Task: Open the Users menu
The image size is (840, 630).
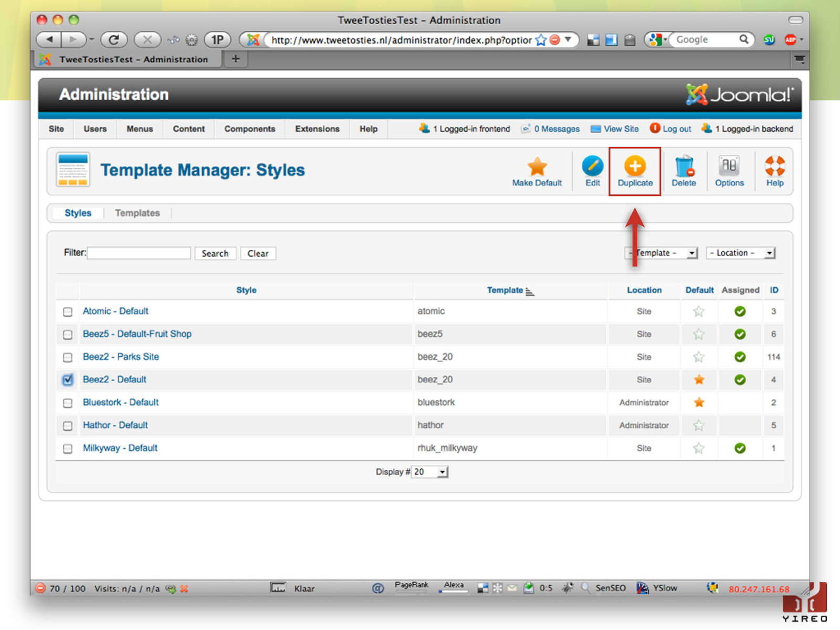Action: 95,129
